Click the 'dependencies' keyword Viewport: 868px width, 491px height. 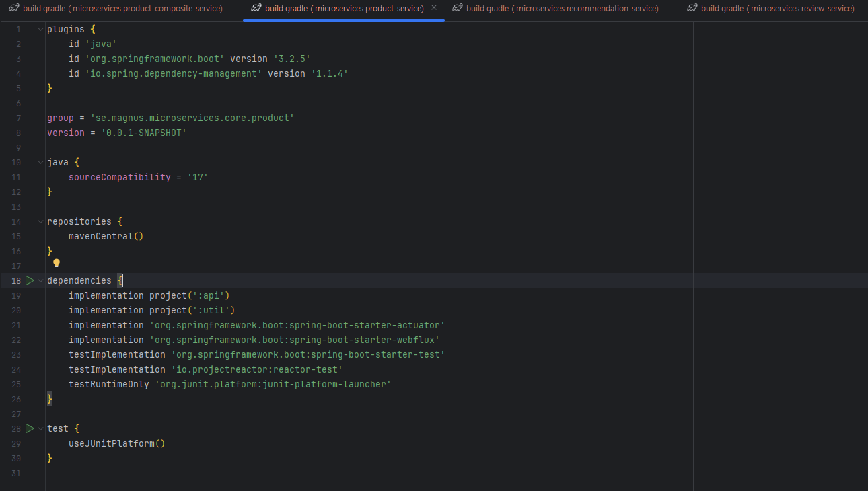79,281
